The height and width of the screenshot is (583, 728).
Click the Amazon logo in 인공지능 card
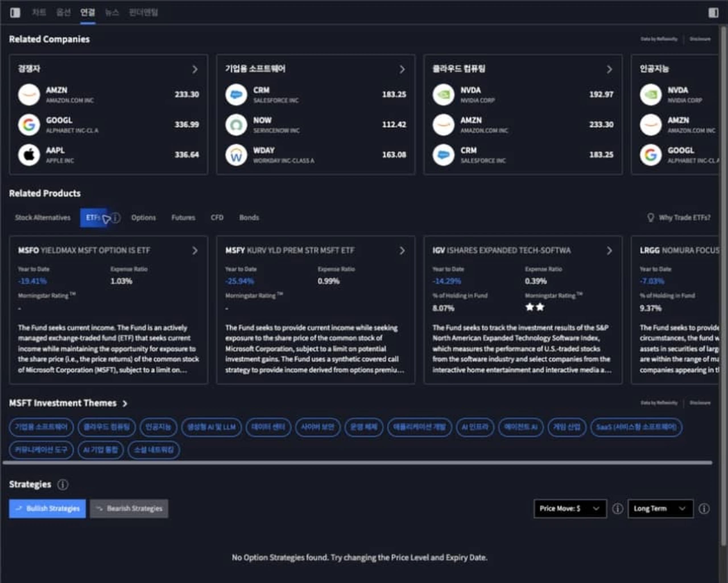[651, 125]
